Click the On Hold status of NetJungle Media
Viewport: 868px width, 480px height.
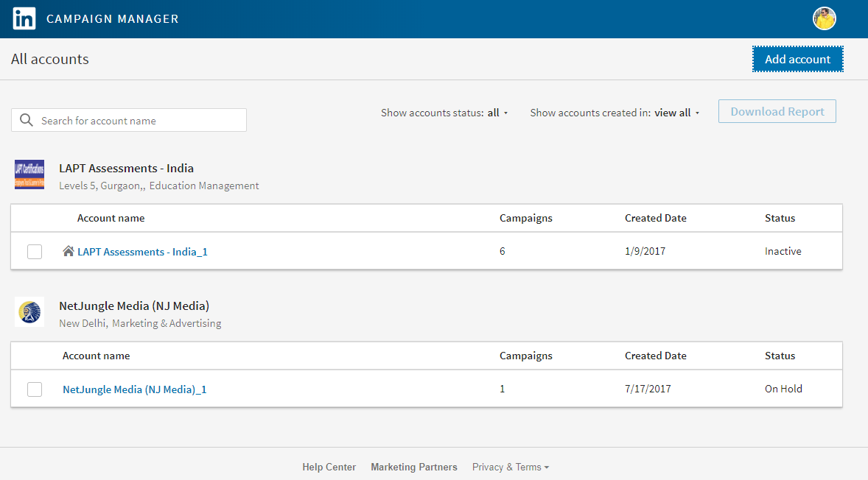783,389
